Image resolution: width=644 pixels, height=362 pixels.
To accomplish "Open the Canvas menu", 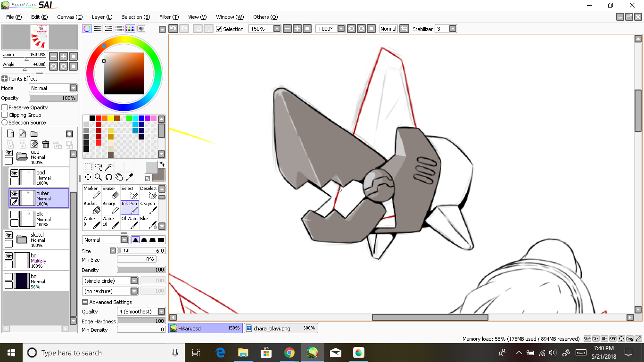I will [70, 17].
